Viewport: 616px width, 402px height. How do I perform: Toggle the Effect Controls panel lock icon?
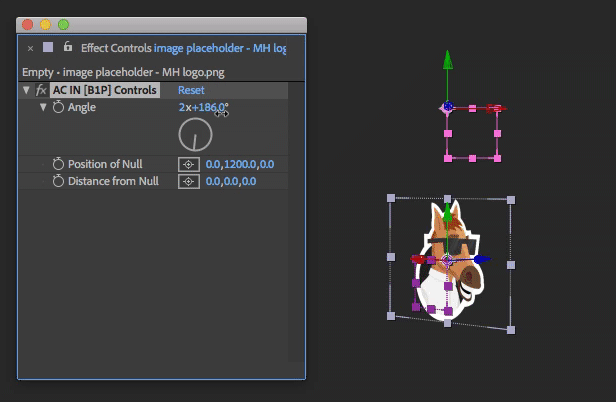click(x=67, y=47)
